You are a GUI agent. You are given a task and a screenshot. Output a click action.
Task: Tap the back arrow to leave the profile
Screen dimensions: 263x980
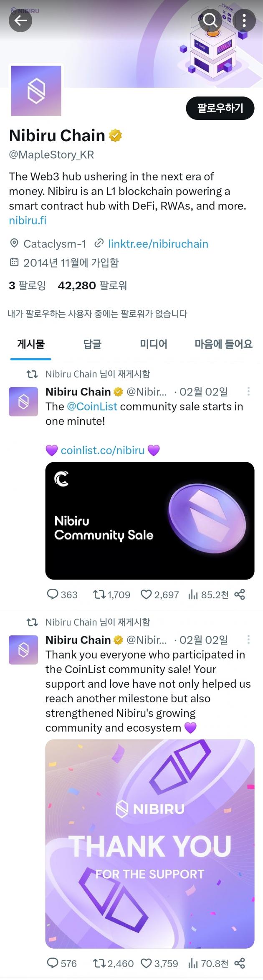point(20,20)
